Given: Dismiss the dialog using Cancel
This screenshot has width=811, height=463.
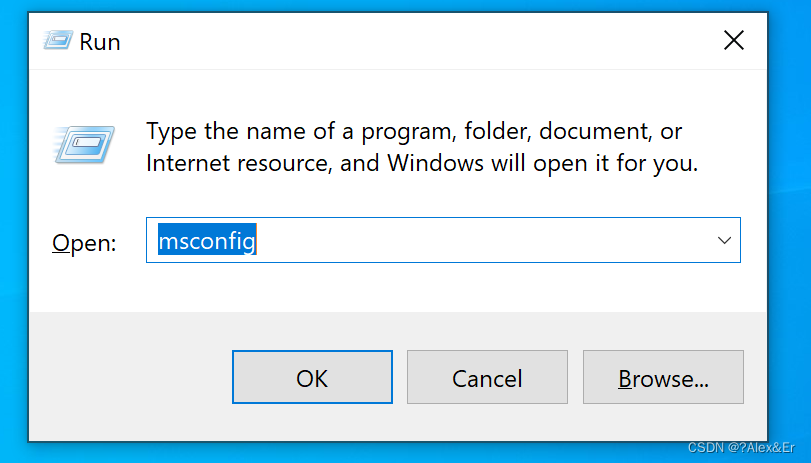Looking at the screenshot, I should pos(487,377).
